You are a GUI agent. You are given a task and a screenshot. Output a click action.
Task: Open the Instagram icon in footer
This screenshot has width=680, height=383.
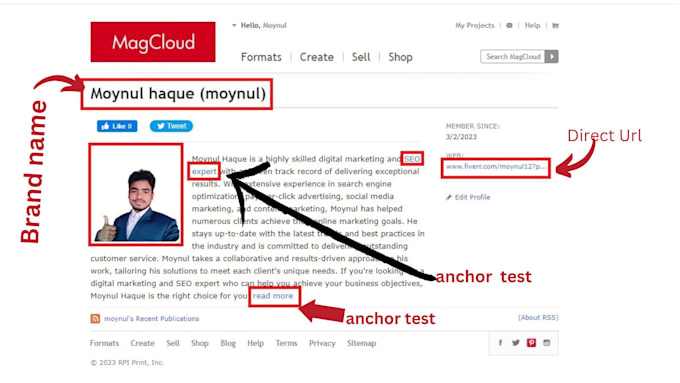click(547, 343)
